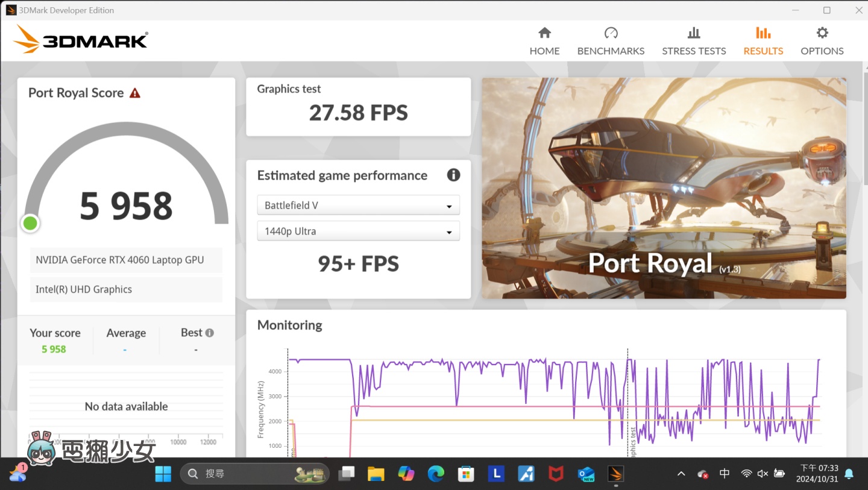Open Task View from taskbar
The height and width of the screenshot is (490, 868).
(347, 474)
